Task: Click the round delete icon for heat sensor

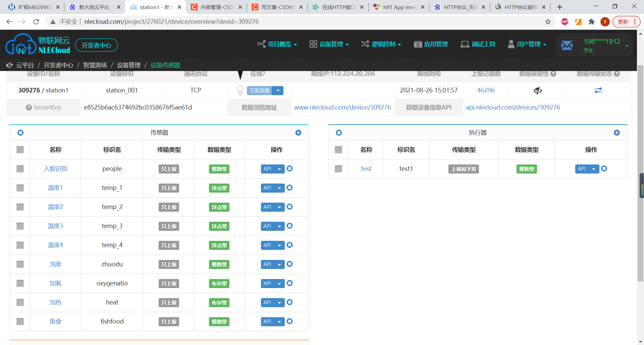Action: click(x=290, y=302)
